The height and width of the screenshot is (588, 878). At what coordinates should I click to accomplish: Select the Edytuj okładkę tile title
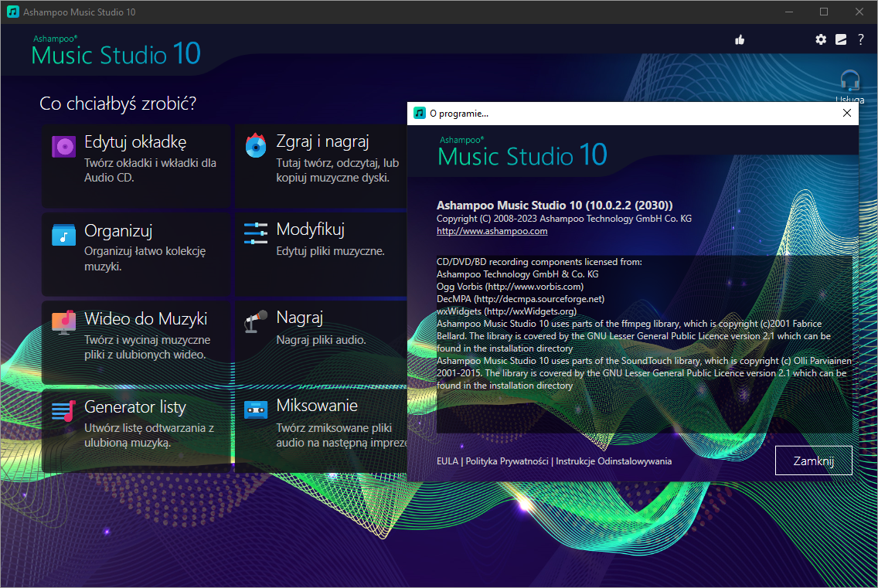[135, 142]
